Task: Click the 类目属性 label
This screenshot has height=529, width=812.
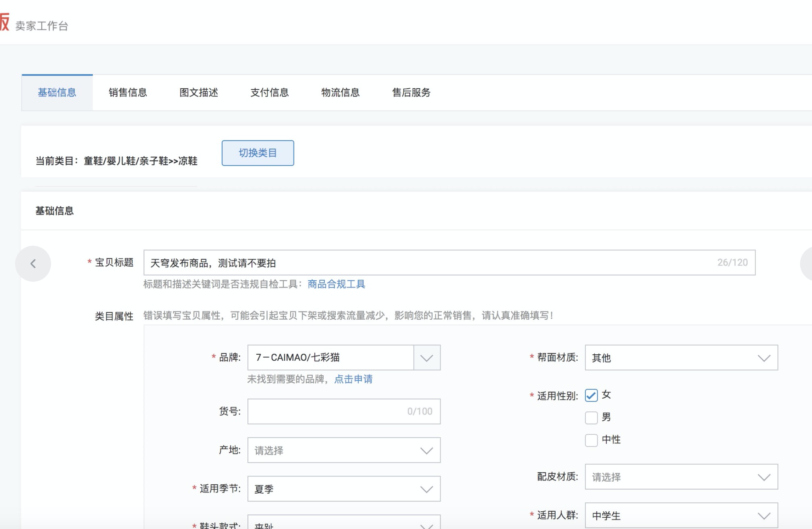Action: [x=114, y=316]
